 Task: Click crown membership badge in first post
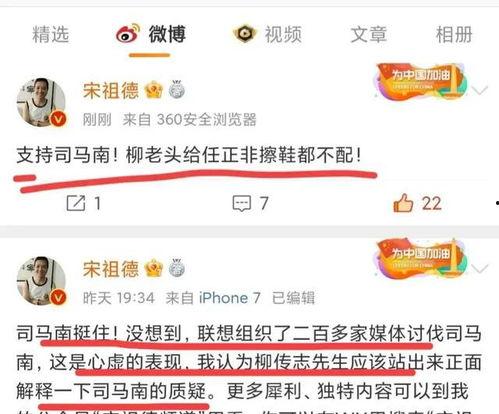click(x=154, y=90)
